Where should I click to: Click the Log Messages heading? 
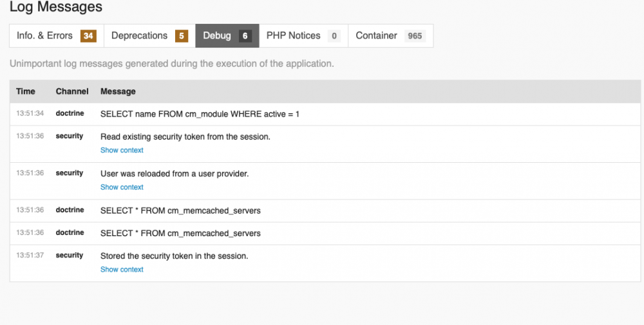click(x=55, y=8)
